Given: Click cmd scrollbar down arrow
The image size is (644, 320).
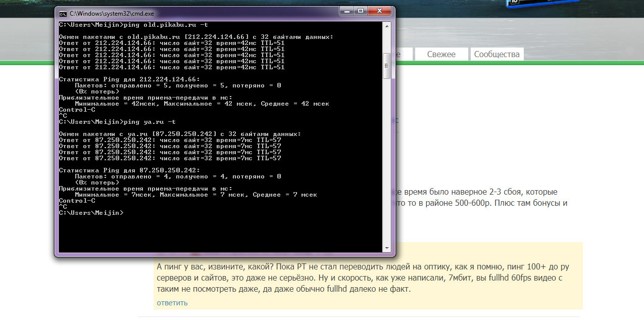Looking at the screenshot, I should 387,248.
